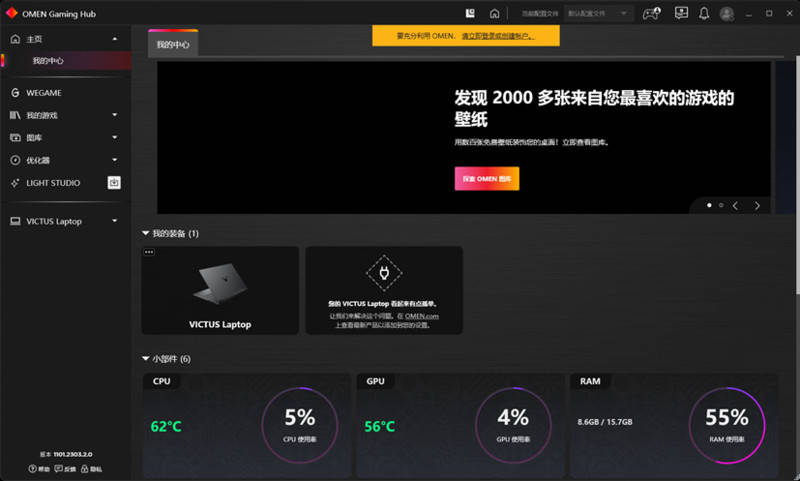Open WEGAME in the sidebar

click(44, 93)
